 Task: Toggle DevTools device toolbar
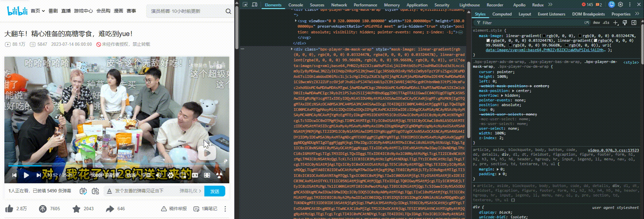pos(255,5)
